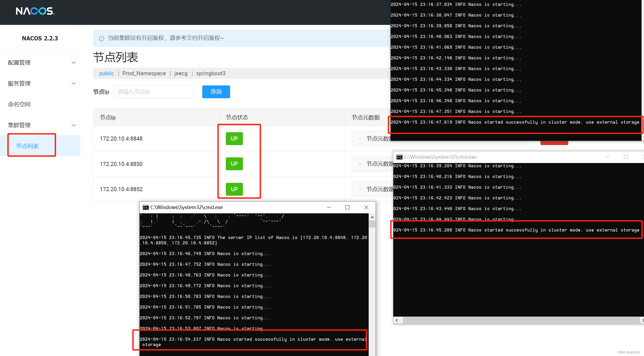
Task: Select 节点列表 sidebar item
Action: (40, 146)
